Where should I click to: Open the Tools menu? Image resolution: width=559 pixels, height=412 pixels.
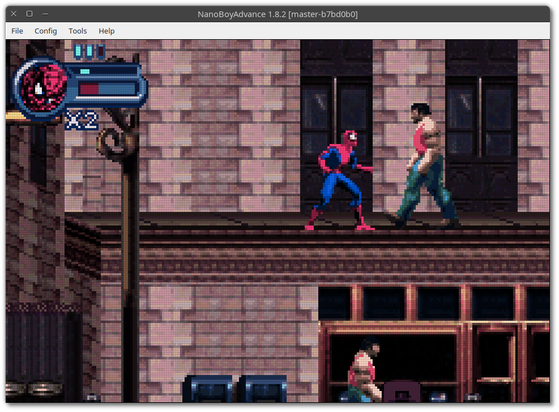tap(78, 31)
